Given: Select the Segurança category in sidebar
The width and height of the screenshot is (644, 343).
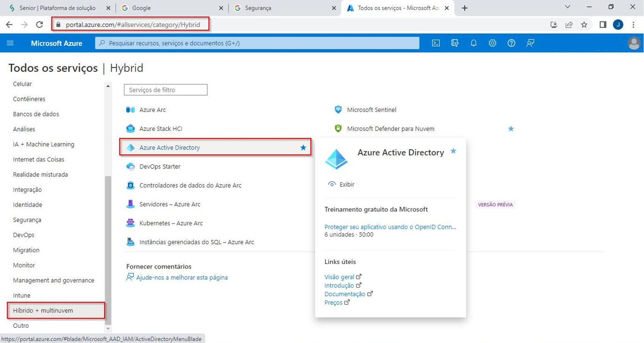Looking at the screenshot, I should click(27, 220).
